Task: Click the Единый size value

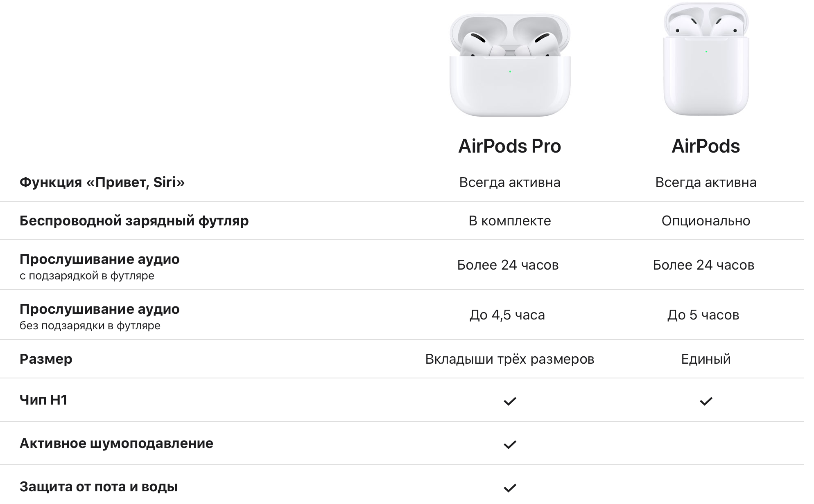Action: [x=706, y=359]
